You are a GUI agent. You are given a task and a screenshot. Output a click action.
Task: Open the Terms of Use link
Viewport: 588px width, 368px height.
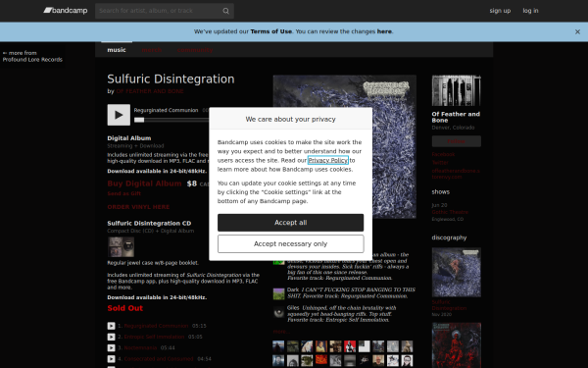point(271,31)
